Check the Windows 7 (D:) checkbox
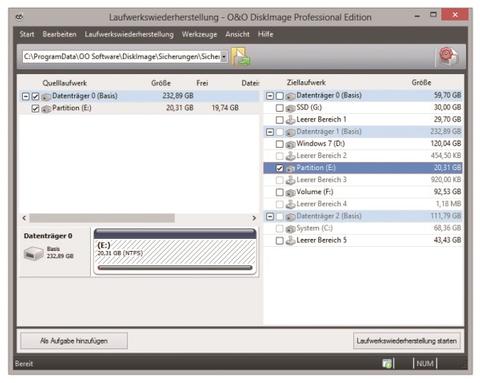The image size is (480, 383). pos(280,144)
